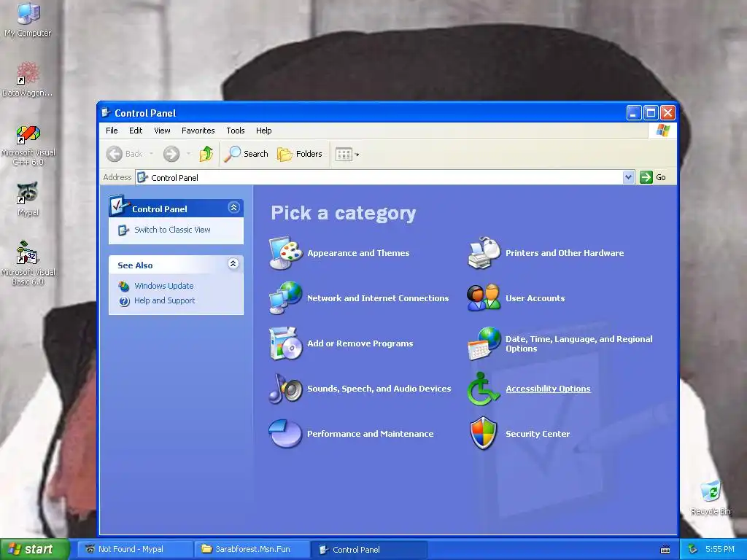
Task: Click the Go button in address bar
Action: 653,177
